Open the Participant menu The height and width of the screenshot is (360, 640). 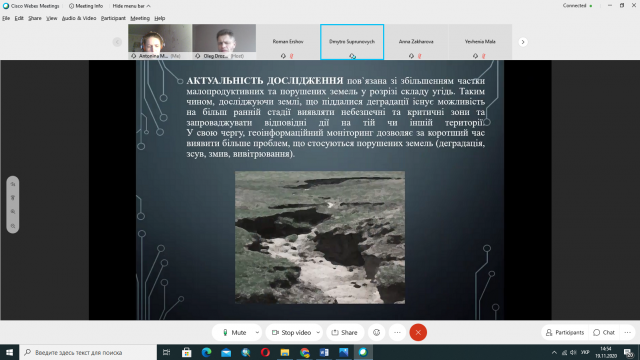point(113,18)
